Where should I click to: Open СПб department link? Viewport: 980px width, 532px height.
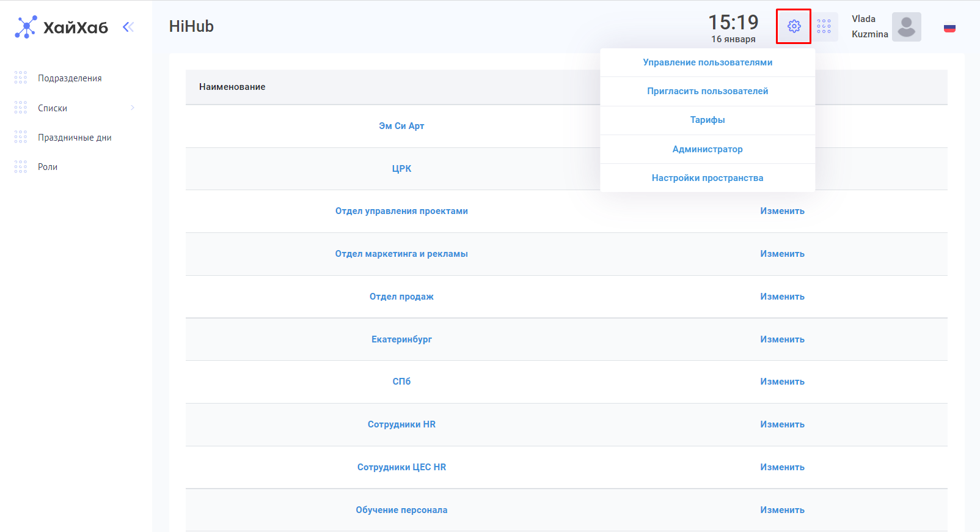click(x=401, y=382)
